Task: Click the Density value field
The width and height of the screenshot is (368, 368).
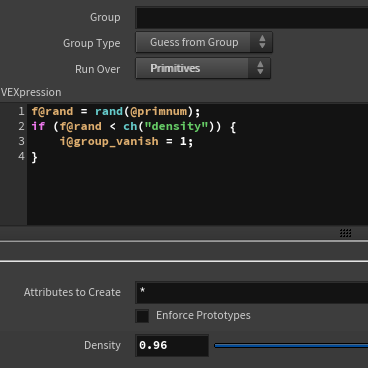Action: 172,345
